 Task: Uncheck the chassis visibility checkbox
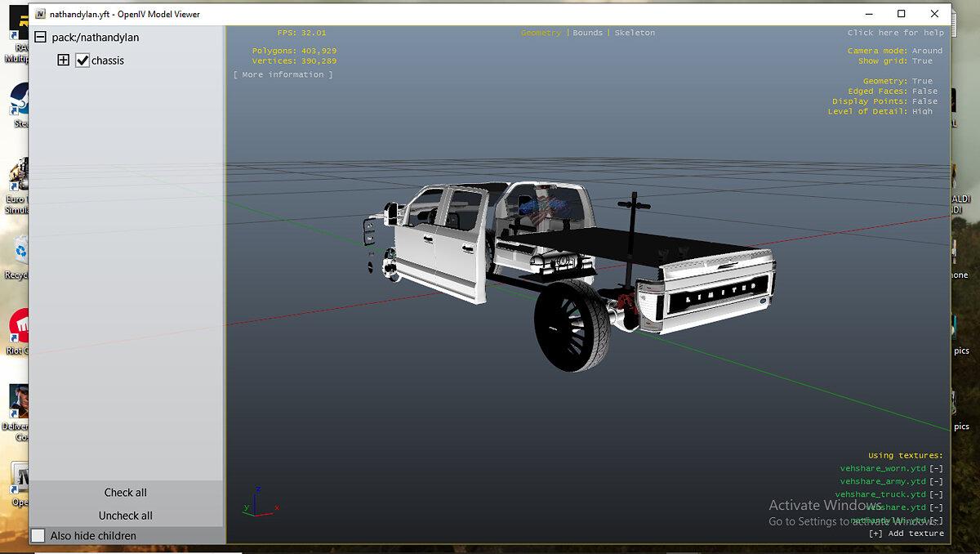pos(82,60)
